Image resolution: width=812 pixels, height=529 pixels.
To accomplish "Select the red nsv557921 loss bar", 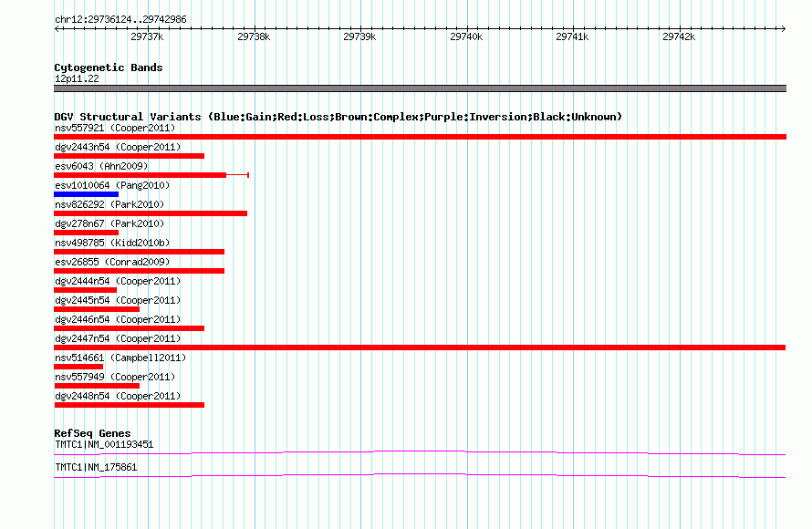I will [420, 137].
